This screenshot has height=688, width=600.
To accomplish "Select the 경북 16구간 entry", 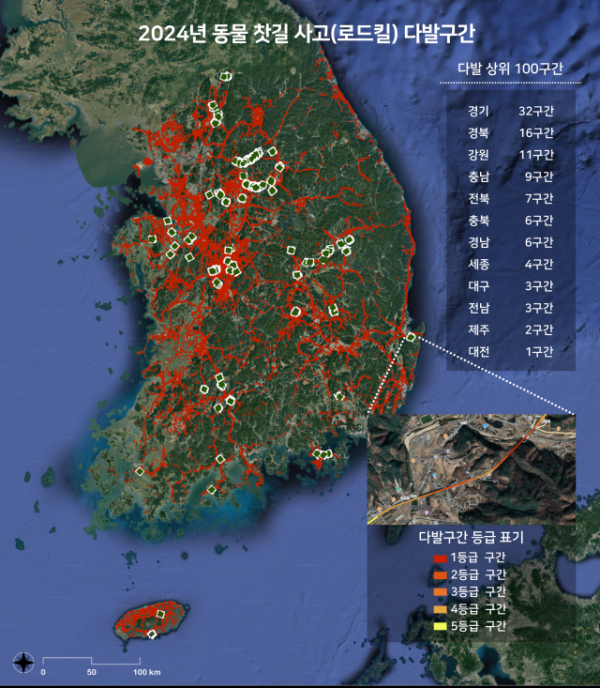I will click(x=510, y=131).
